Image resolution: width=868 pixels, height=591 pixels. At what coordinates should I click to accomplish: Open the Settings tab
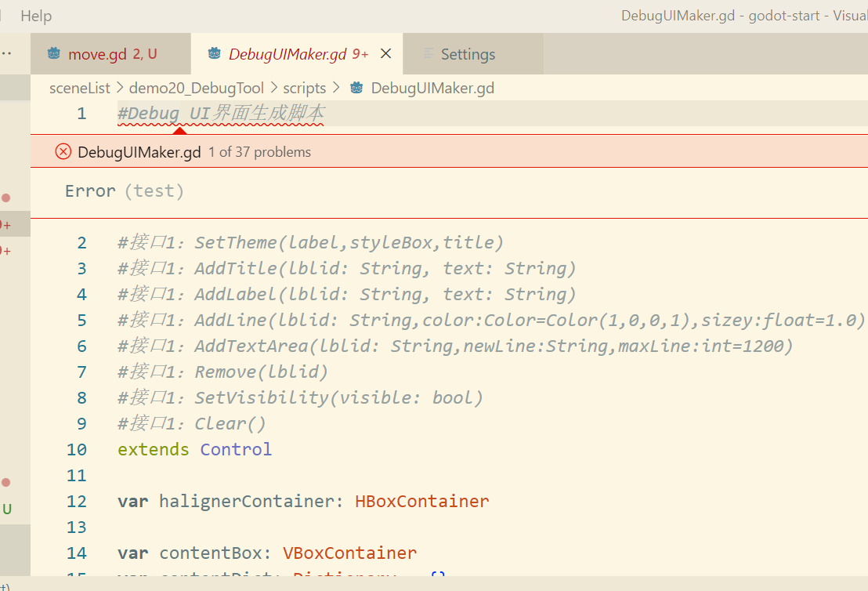point(473,54)
